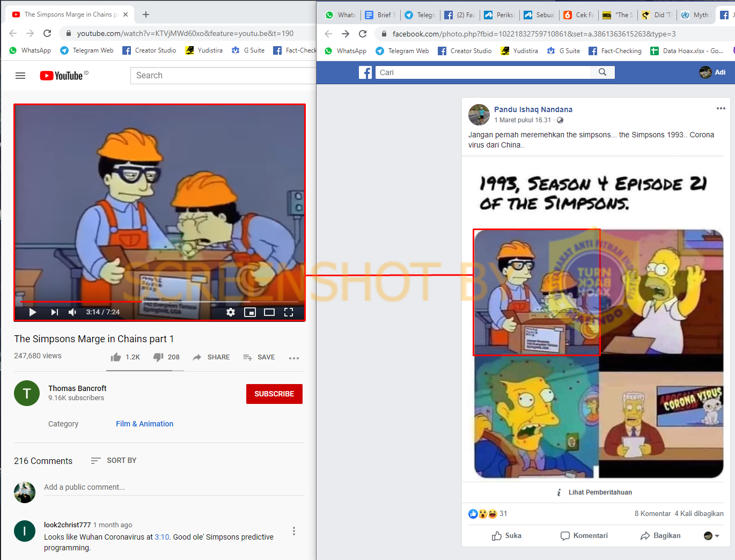735x560 pixels.
Task: Reload the YouTube page
Action: coord(47,33)
